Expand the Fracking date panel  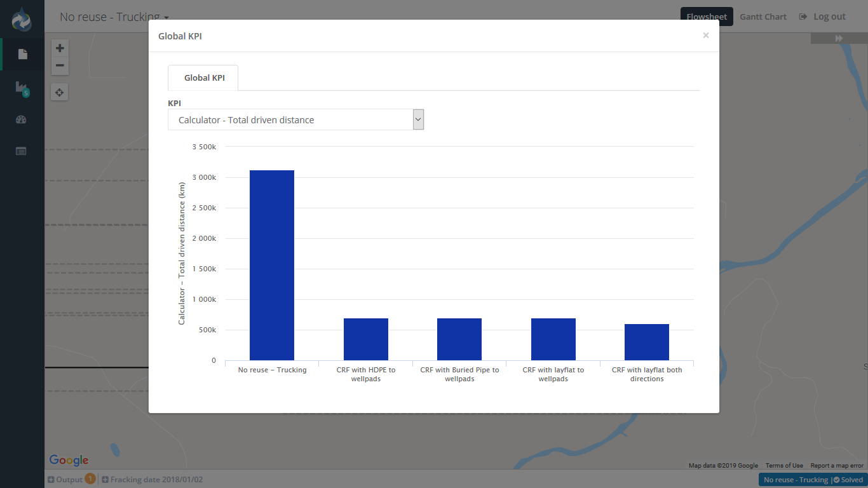pyautogui.click(x=153, y=480)
